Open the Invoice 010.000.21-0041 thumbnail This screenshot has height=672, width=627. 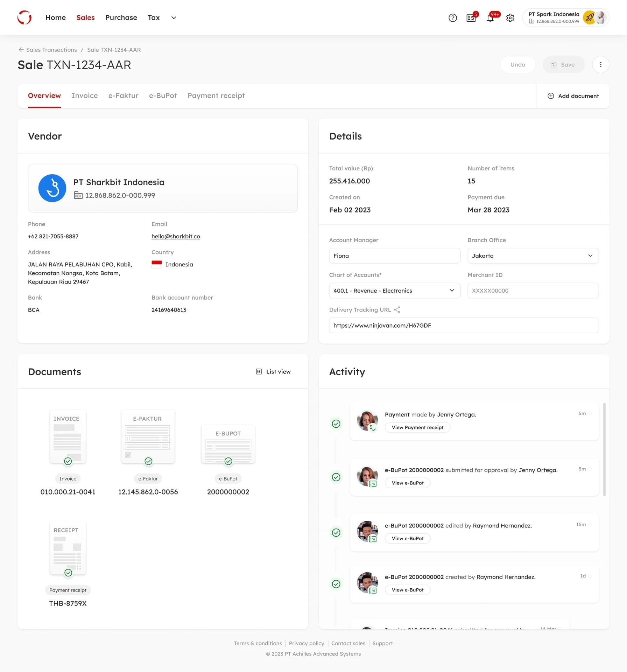68,437
